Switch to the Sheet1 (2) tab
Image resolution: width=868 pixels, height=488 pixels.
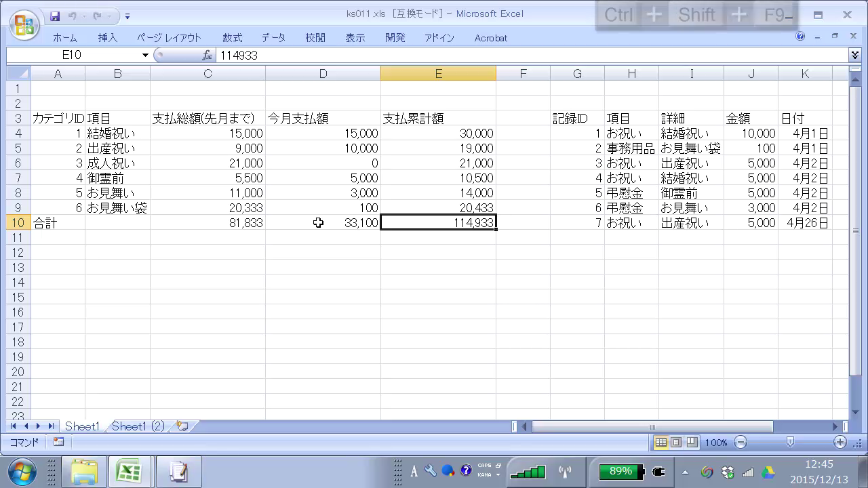pyautogui.click(x=138, y=426)
